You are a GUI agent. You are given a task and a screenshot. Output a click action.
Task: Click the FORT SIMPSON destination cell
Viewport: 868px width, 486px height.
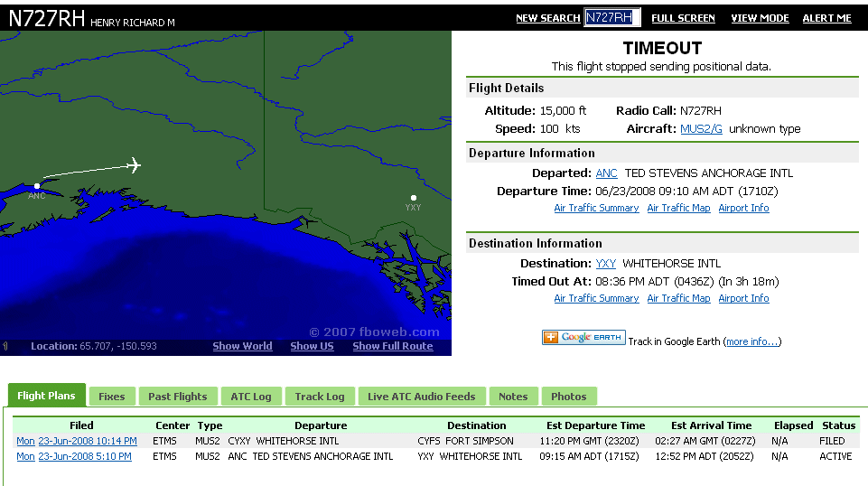465,441
